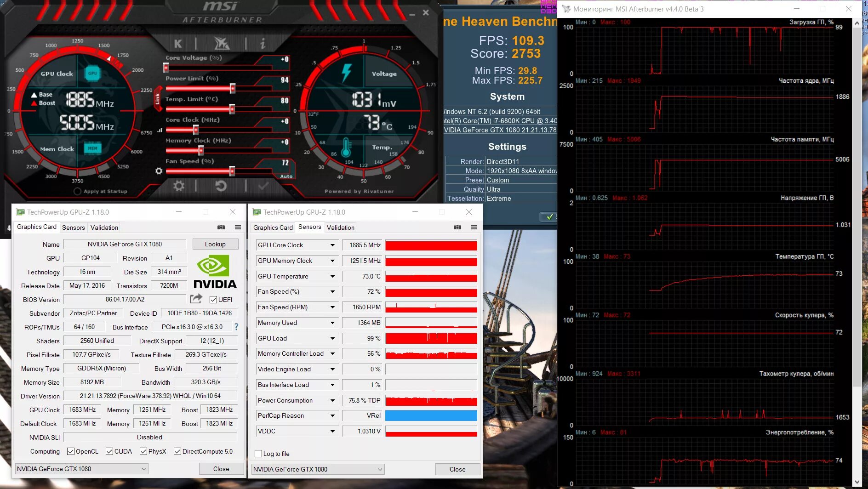Click Afterburner reset circular arrow icon

tap(221, 186)
